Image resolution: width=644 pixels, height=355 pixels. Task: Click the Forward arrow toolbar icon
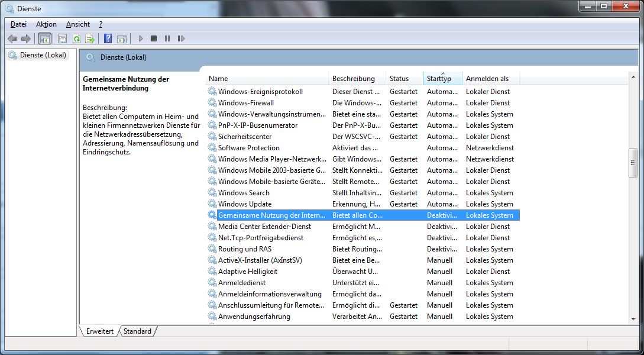26,38
